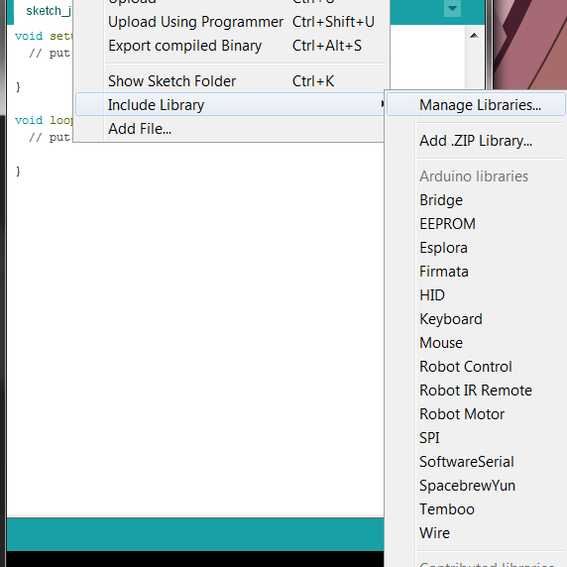567x567 pixels.
Task: Select Include Library menu item
Action: [230, 105]
